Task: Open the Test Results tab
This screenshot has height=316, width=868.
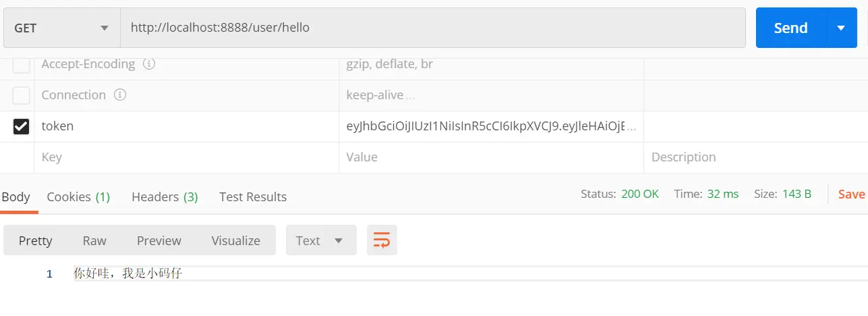Action: point(253,196)
